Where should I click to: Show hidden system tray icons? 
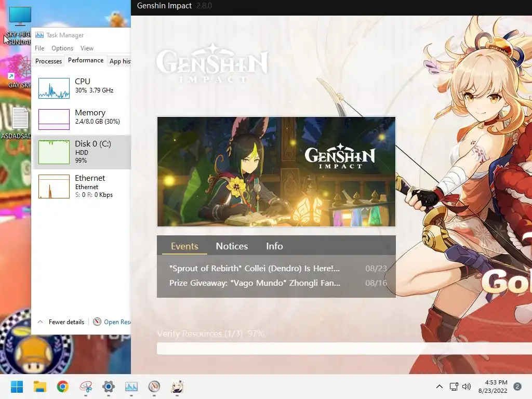[440, 387]
